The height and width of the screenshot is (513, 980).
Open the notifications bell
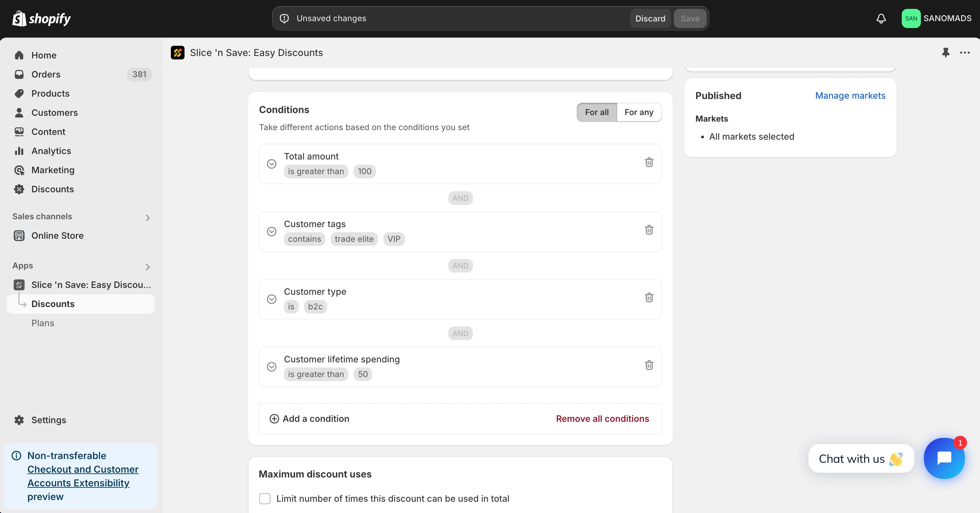(881, 18)
